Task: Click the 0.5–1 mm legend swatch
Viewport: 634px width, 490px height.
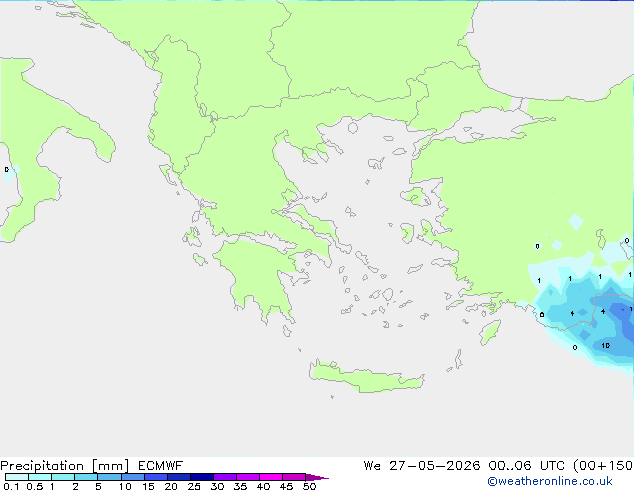Action: [40, 477]
